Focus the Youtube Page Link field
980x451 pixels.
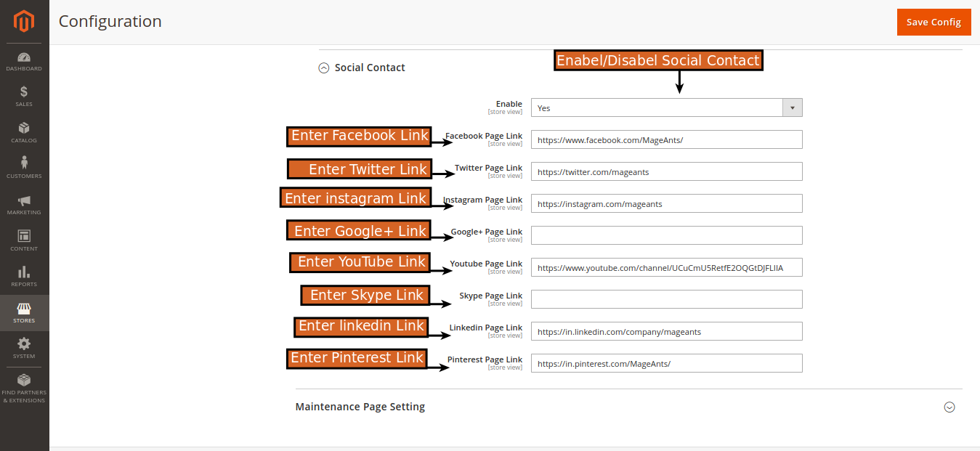(666, 267)
